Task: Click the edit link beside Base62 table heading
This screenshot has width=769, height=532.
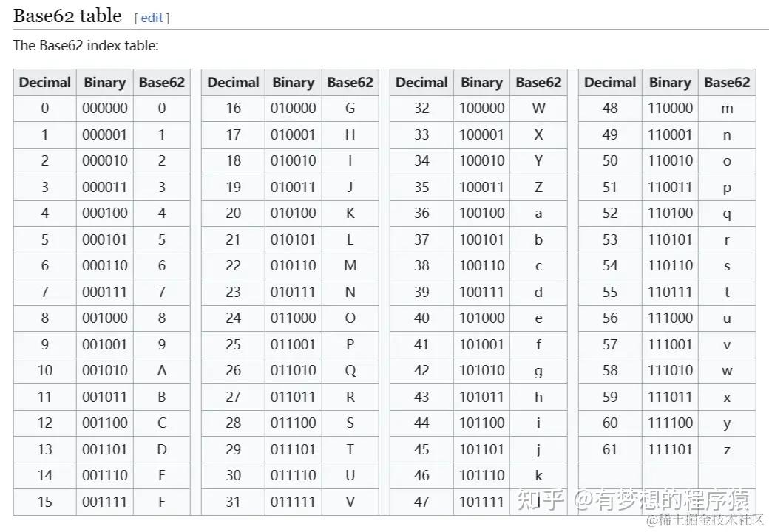Action: pyautogui.click(x=151, y=18)
